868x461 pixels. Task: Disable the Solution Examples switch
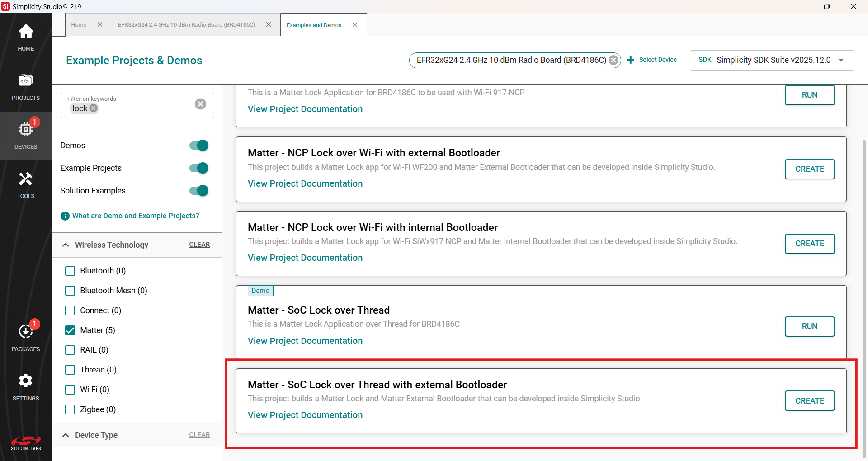click(199, 191)
